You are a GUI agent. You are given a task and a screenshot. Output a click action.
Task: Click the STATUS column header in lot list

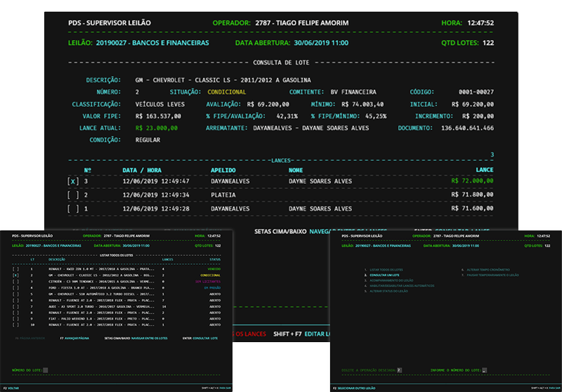[x=215, y=259]
